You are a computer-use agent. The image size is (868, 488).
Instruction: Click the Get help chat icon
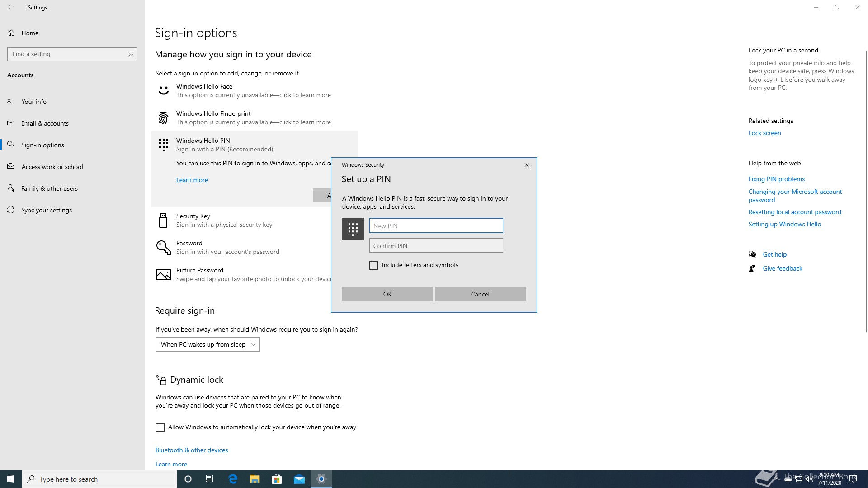point(752,254)
